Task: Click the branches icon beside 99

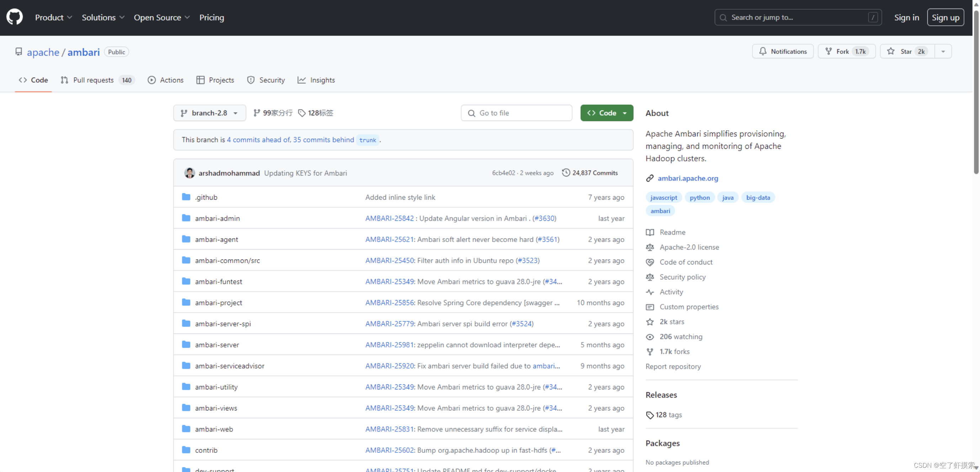Action: 257,113
